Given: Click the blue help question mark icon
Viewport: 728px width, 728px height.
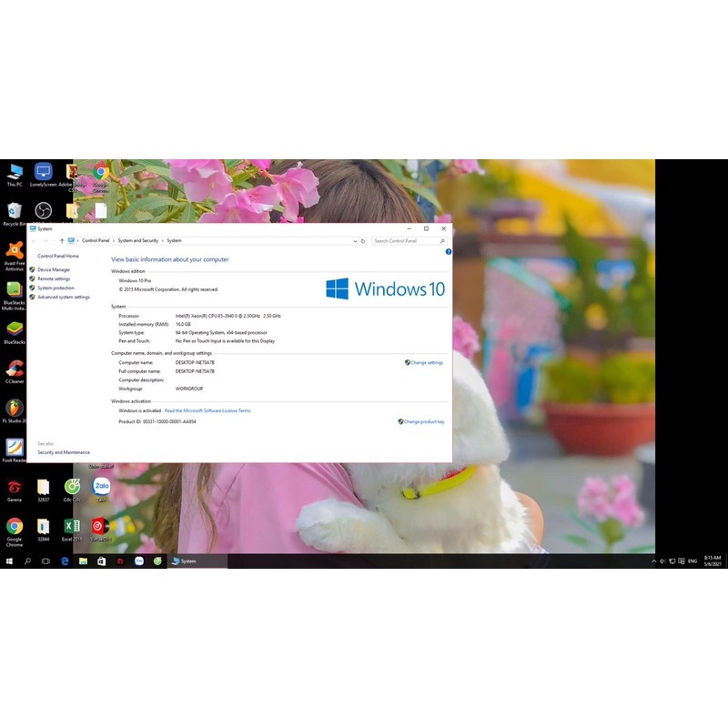Looking at the screenshot, I should click(448, 252).
